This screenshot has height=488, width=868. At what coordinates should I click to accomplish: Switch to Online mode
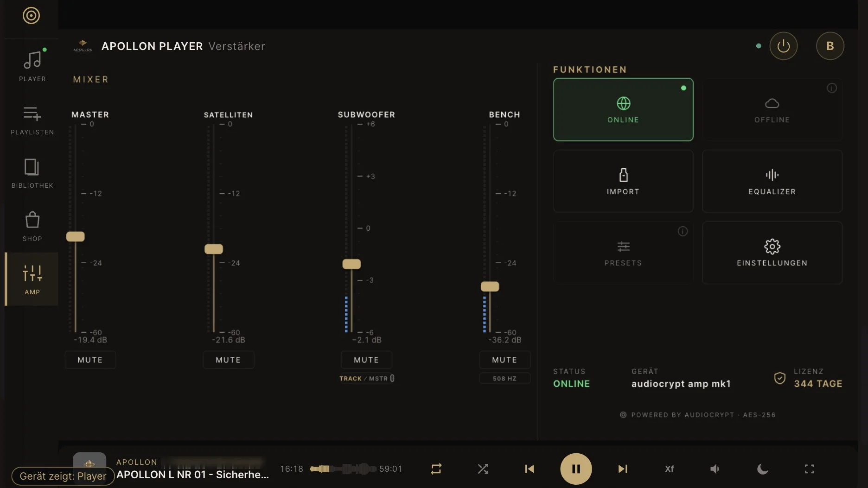(623, 109)
